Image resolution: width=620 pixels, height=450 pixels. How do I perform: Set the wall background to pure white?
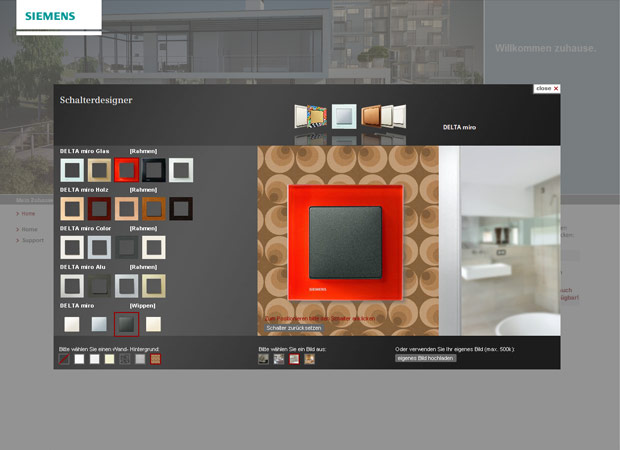79,359
